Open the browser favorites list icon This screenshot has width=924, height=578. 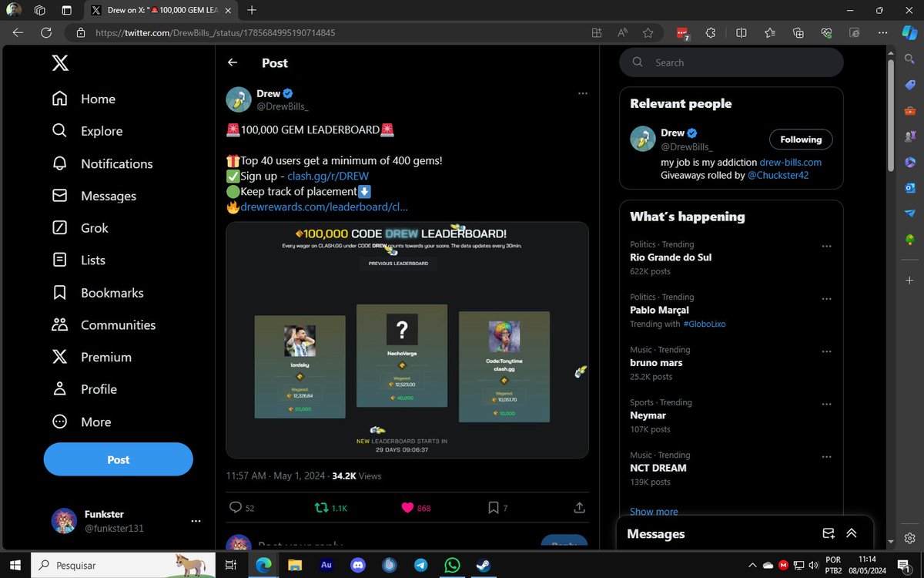[x=770, y=33]
